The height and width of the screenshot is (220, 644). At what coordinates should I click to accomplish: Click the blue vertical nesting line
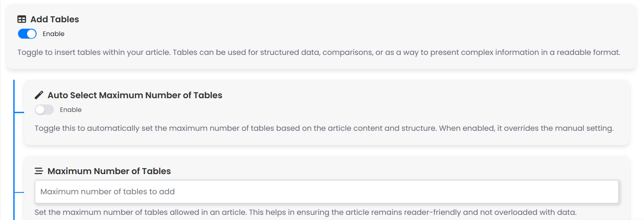pos(14,150)
